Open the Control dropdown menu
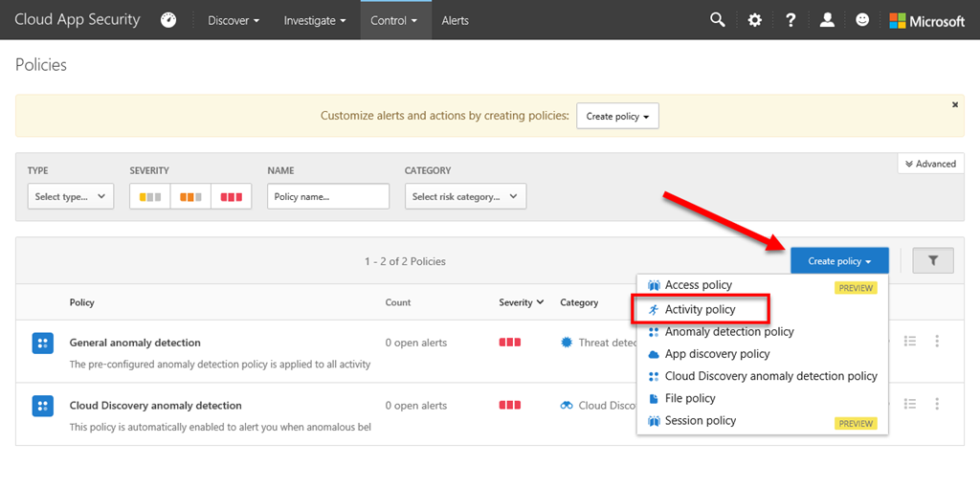The image size is (980, 488). pos(395,21)
